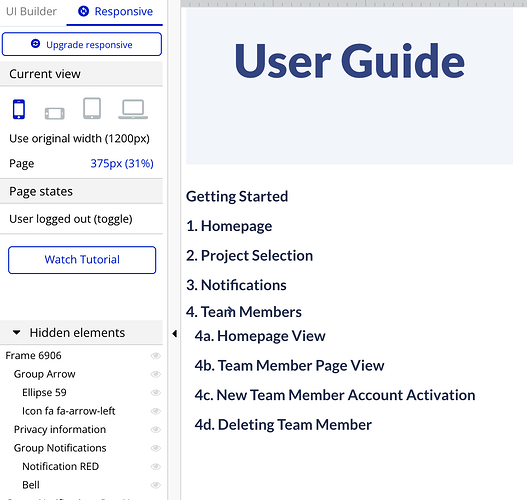Switch to the UI Builder tab
527x500 pixels.
[x=31, y=11]
